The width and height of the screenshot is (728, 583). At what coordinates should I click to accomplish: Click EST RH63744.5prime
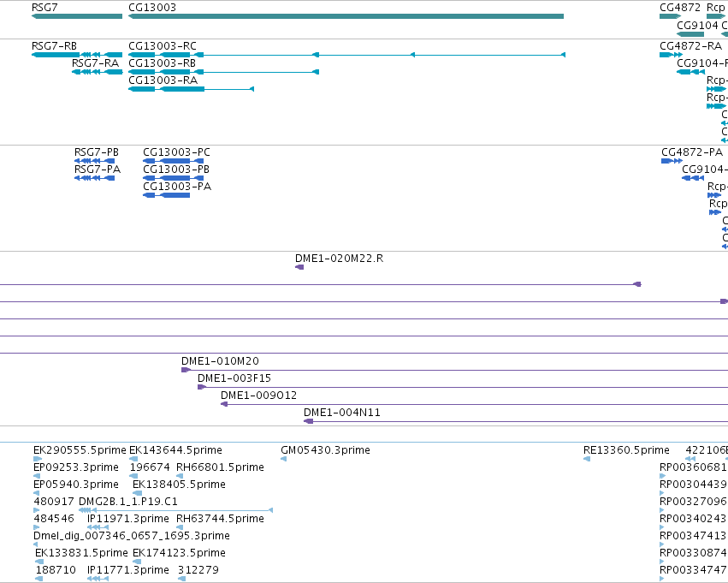[x=180, y=527]
